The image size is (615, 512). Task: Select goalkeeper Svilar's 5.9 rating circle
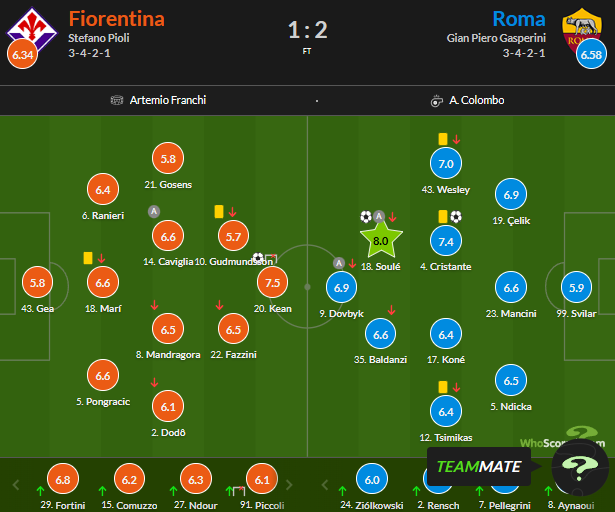578,288
